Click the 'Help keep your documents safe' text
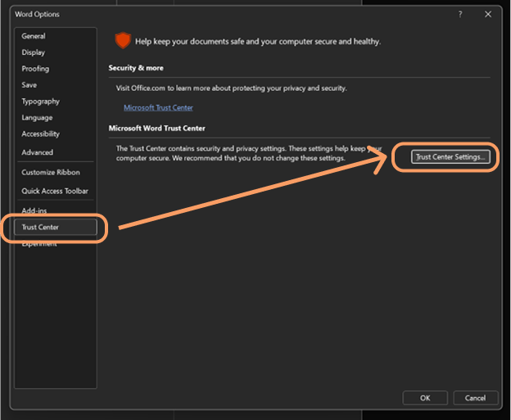 (x=258, y=42)
